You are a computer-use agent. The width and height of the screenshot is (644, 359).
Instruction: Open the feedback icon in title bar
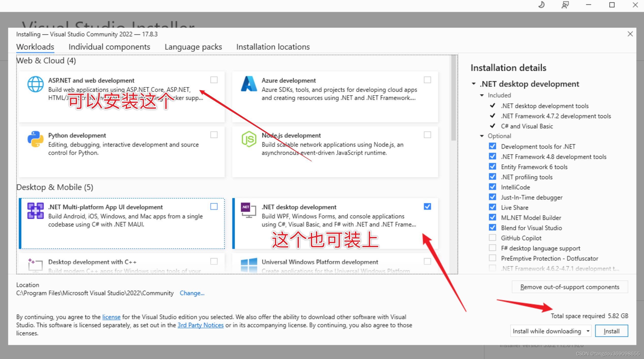565,5
